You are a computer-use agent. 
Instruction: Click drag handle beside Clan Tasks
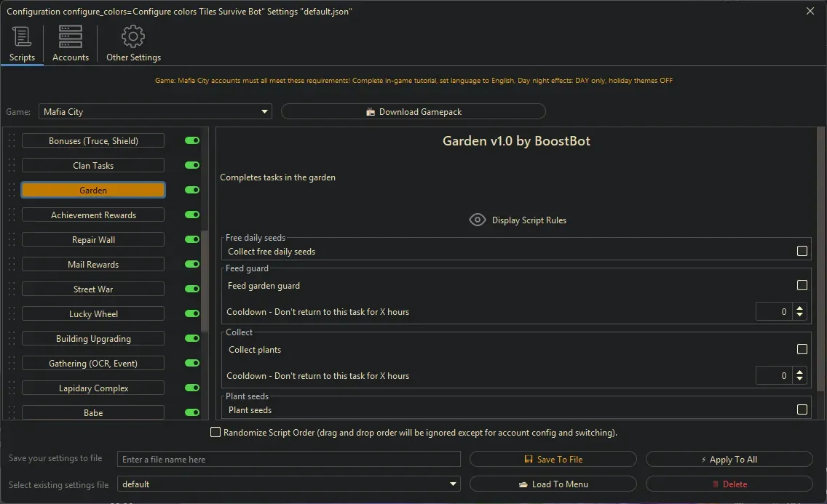click(12, 166)
